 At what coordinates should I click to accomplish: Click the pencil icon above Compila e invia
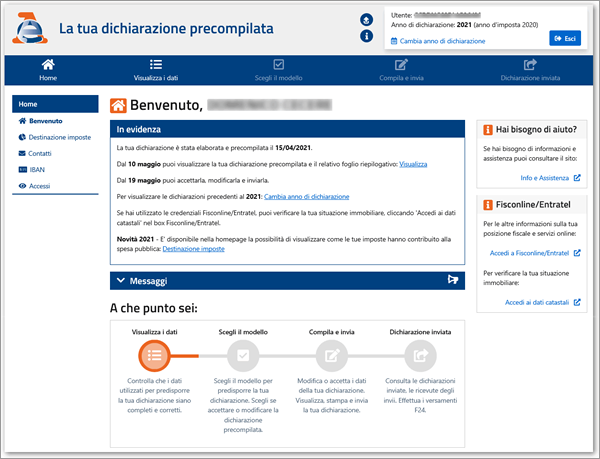(401, 64)
